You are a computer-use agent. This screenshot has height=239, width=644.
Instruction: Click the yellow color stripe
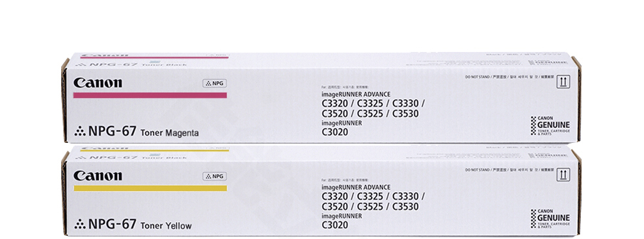(x=150, y=188)
